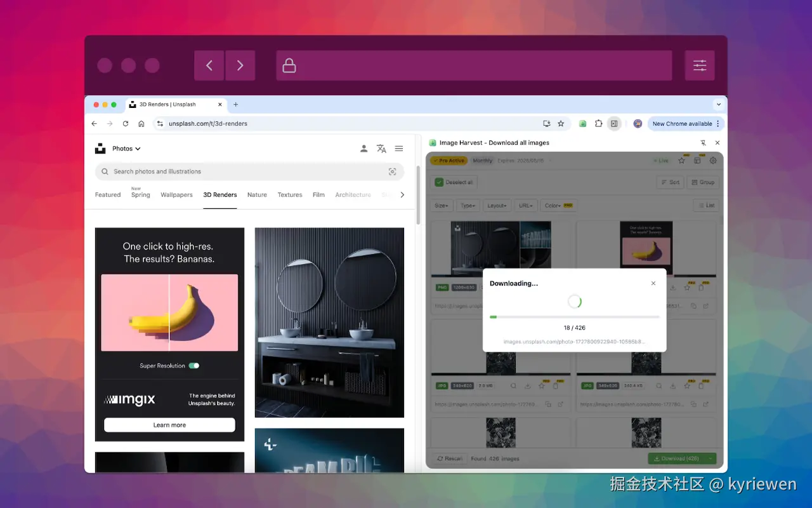This screenshot has height=508, width=812.
Task: Open the 360.4 KB image in new tab
Action: [706, 404]
